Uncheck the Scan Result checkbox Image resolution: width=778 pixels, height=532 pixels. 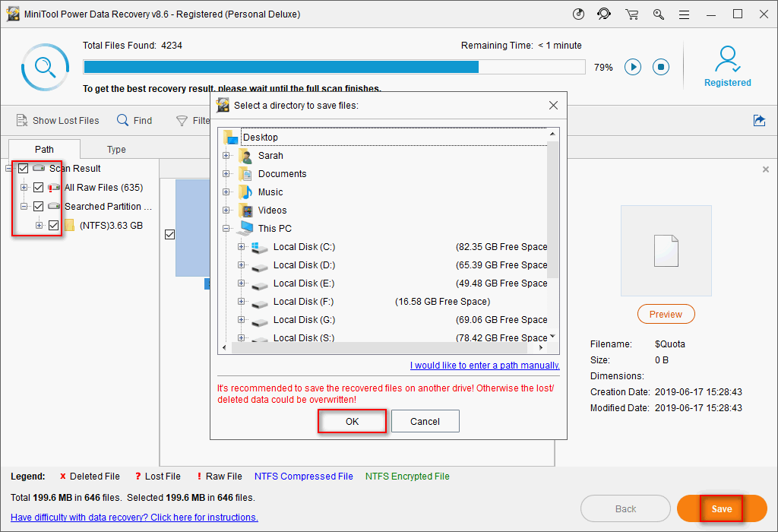(24, 169)
